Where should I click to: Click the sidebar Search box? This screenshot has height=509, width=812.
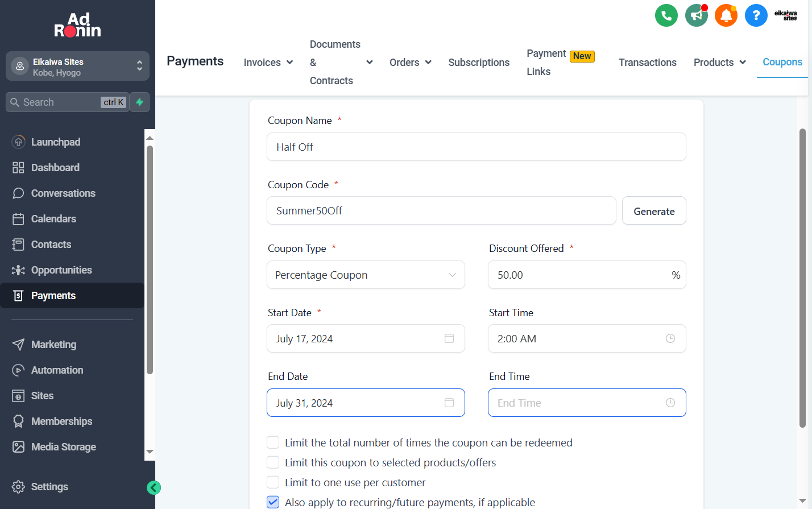pyautogui.click(x=67, y=102)
